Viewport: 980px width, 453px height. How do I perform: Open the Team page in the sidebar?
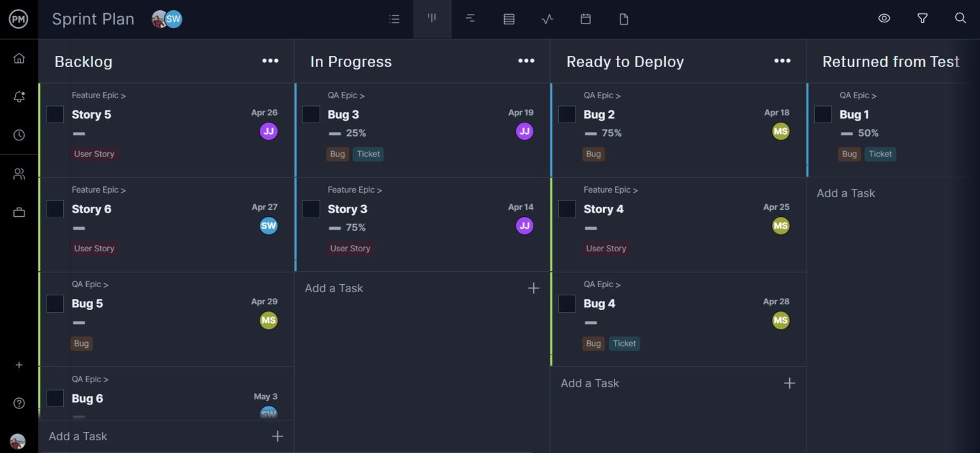[19, 173]
